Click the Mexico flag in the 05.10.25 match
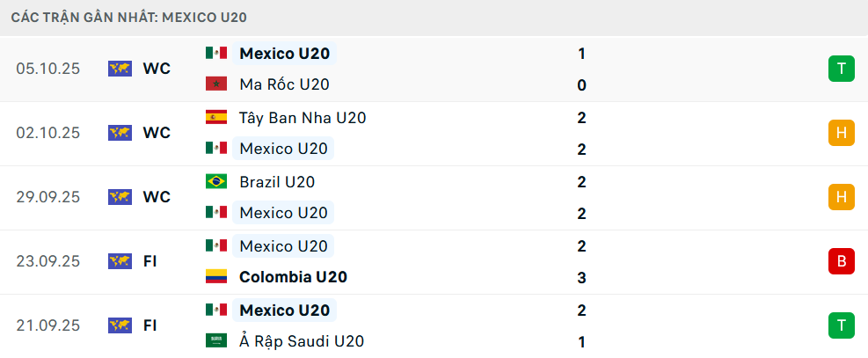 215,53
